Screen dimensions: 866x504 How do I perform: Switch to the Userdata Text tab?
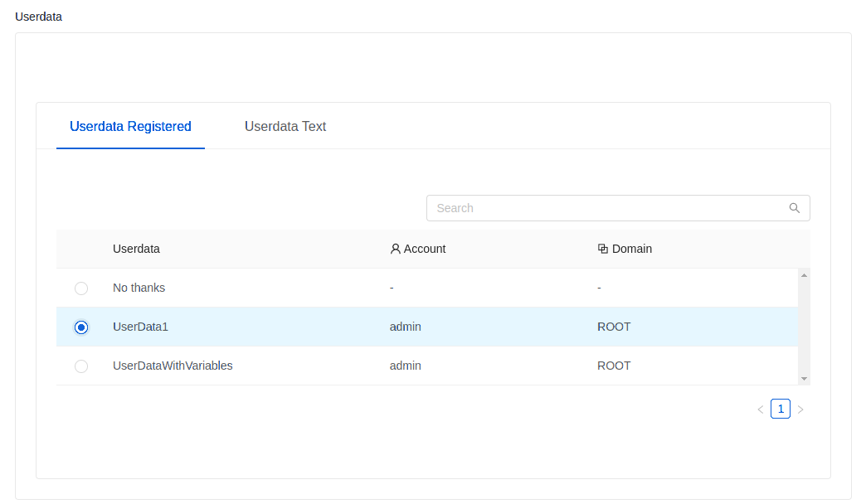(285, 127)
